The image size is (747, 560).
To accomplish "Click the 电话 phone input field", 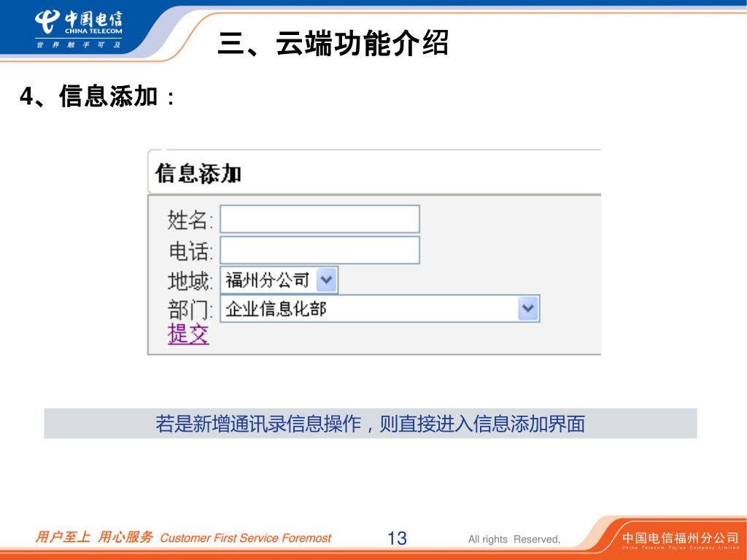I will (320, 250).
